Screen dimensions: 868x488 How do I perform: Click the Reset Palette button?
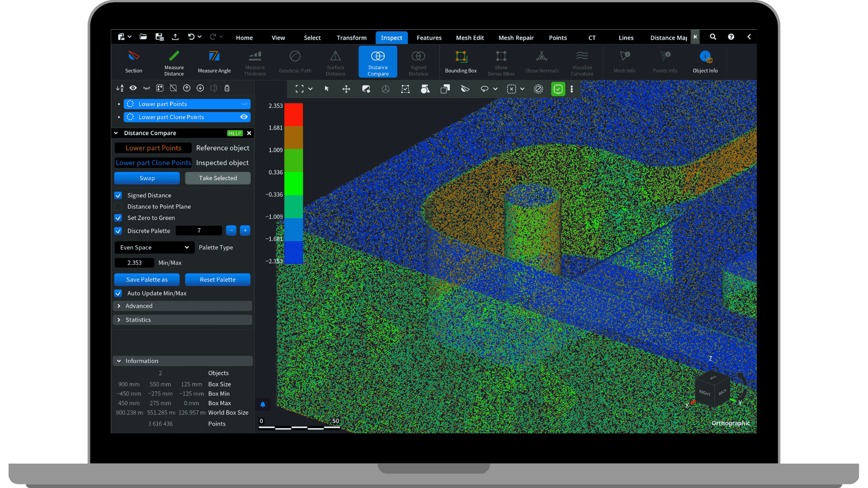217,280
